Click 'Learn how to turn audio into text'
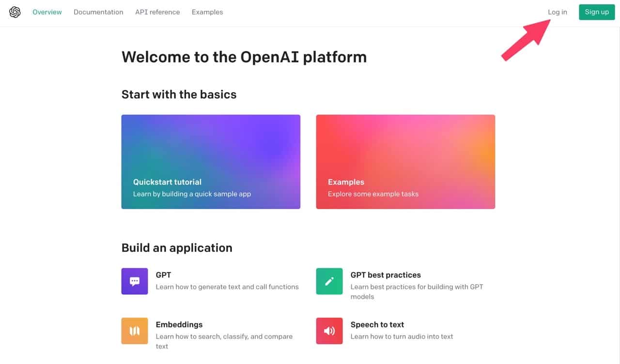620x364 pixels. (402, 336)
